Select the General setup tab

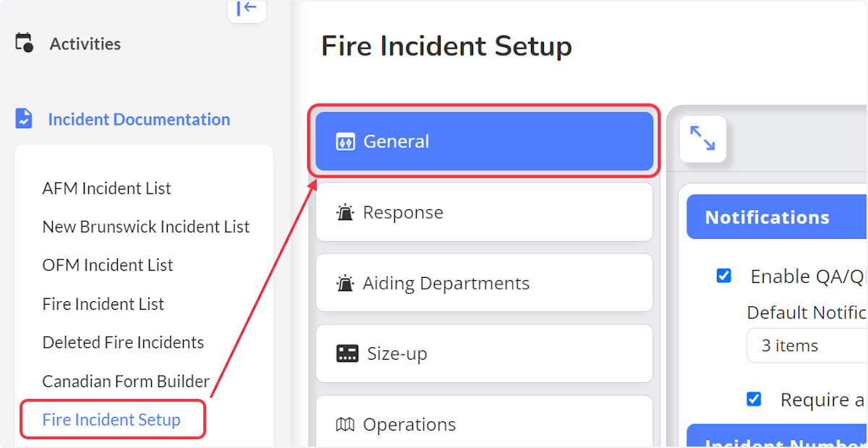[484, 141]
